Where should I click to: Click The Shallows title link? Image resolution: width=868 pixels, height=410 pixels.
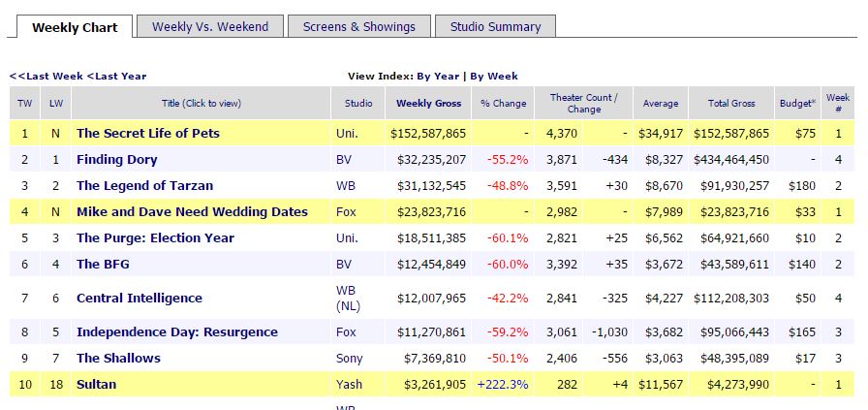[118, 358]
